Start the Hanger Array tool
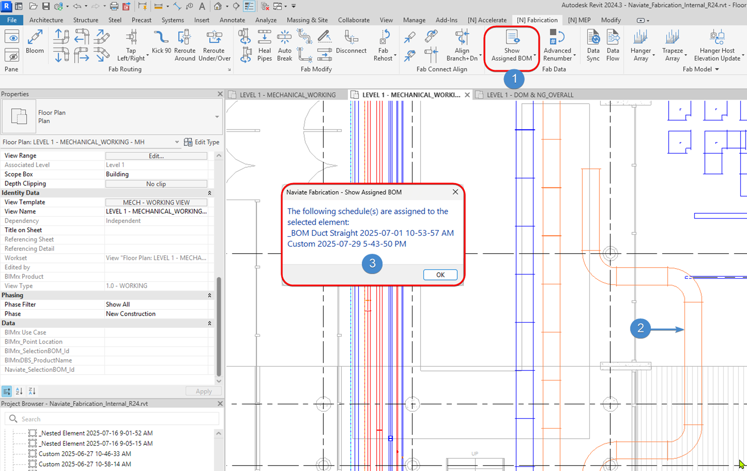747x471 pixels. [x=640, y=45]
